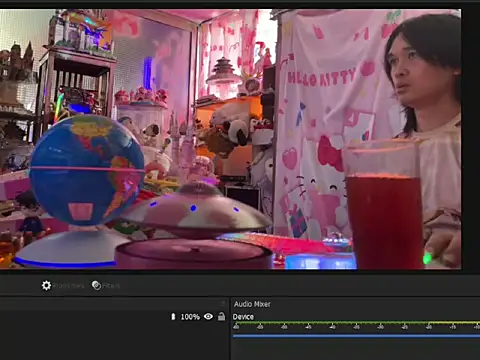Image resolution: width=480 pixels, height=360 pixels.
Task: Open the source Filters dialog
Action: (106, 286)
